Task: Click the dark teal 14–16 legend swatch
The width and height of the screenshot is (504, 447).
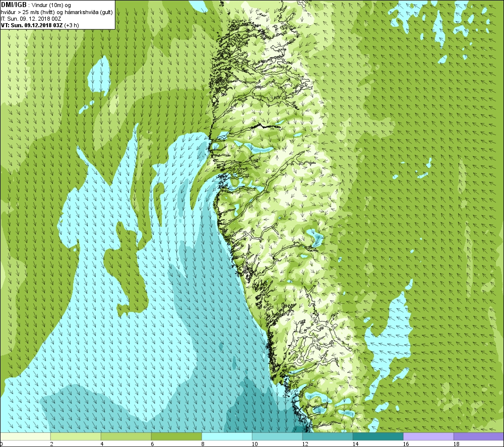Action: (x=378, y=436)
